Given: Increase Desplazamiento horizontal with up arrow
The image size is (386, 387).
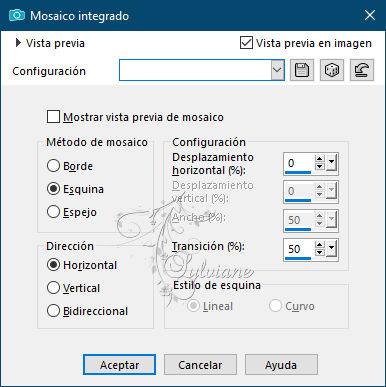Looking at the screenshot, I should 320,159.
